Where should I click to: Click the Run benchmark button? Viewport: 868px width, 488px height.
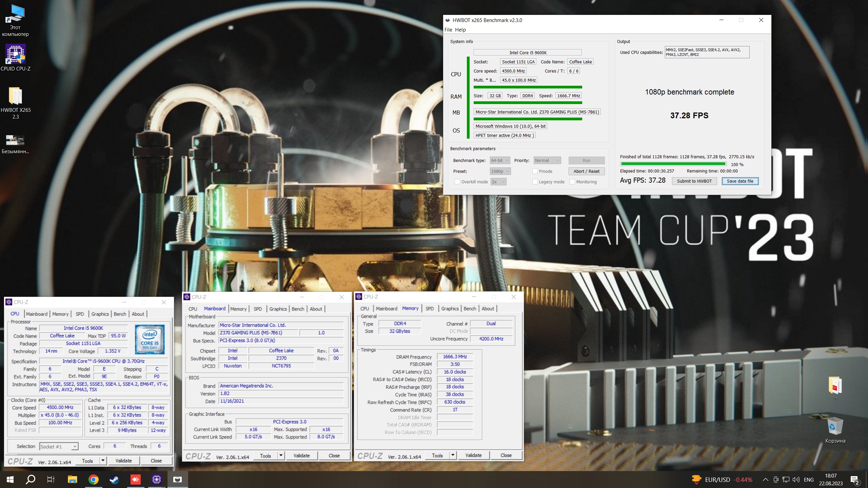pyautogui.click(x=587, y=160)
